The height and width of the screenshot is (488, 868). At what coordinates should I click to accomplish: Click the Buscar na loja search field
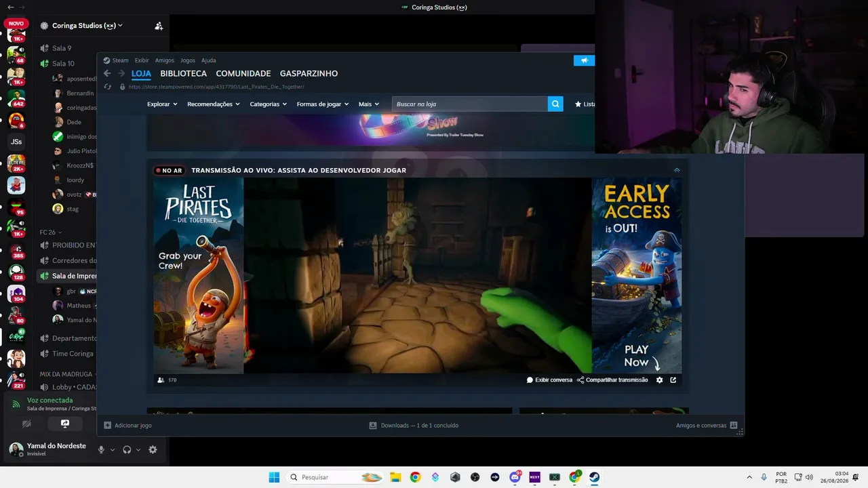point(470,104)
